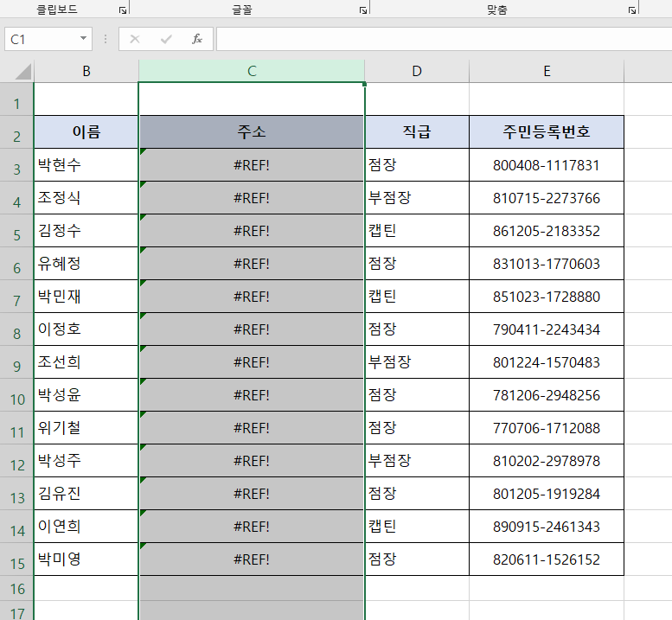Select the cell with name 조정식
This screenshot has width=672, height=620.
pyautogui.click(x=86, y=197)
